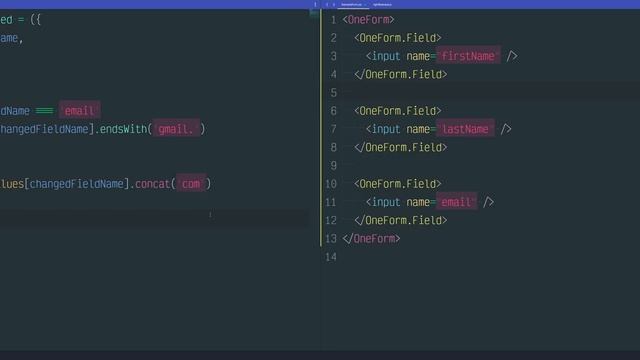
Task: Click 'gmail.' string inside endsWith call
Action: pos(176,129)
